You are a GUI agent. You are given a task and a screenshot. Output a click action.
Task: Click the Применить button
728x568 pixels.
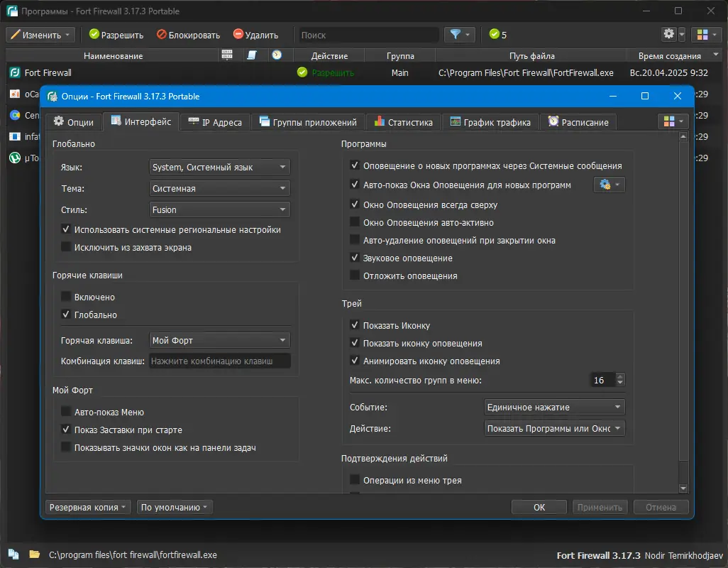tap(600, 507)
